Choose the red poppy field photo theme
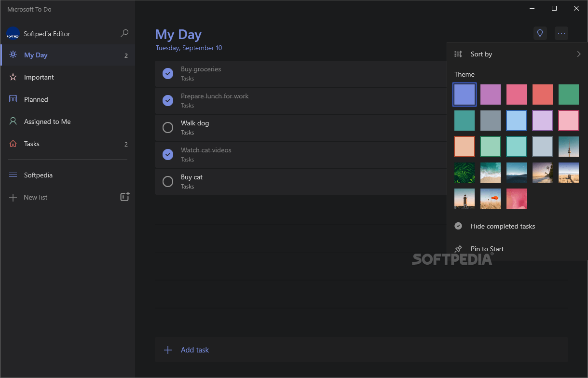The image size is (588, 378). 491,199
